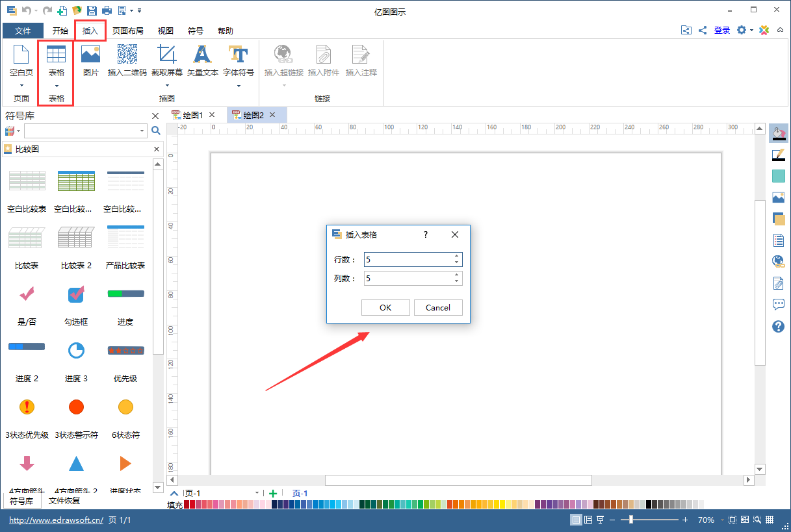Image resolution: width=791 pixels, height=532 pixels.
Task: Open the attachment paperclip icon in right sidebar
Action: coord(779,283)
